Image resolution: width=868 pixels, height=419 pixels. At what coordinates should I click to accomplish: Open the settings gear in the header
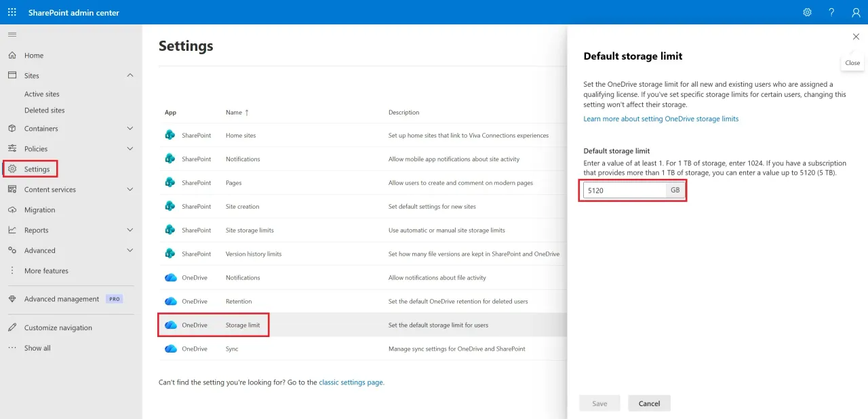click(807, 12)
